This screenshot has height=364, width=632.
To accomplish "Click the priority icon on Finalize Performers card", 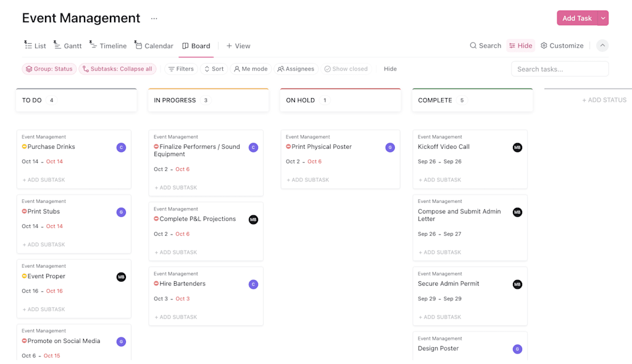I will tap(156, 147).
